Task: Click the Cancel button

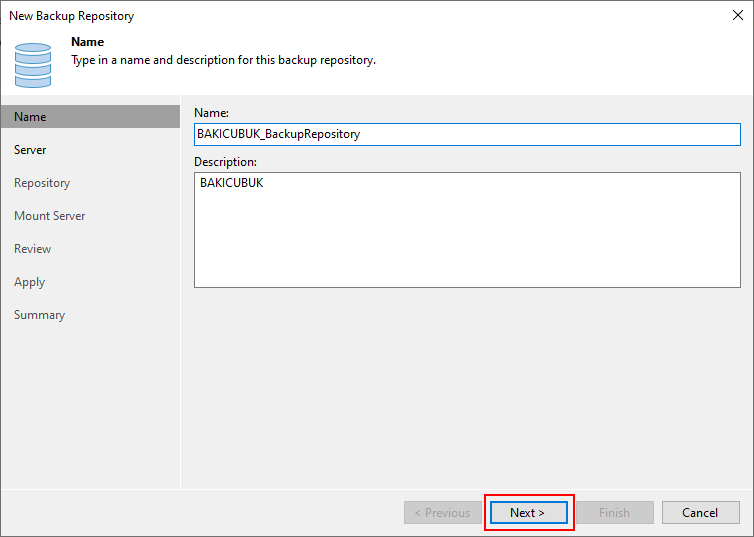Action: pos(700,513)
